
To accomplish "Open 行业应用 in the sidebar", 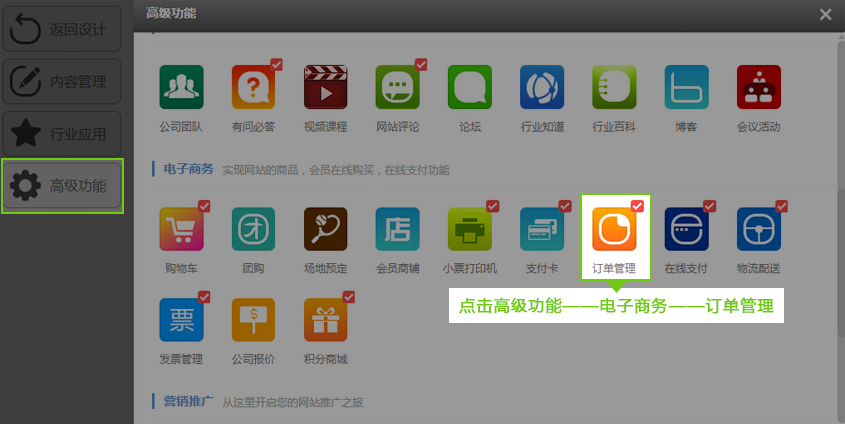I will 62,134.
